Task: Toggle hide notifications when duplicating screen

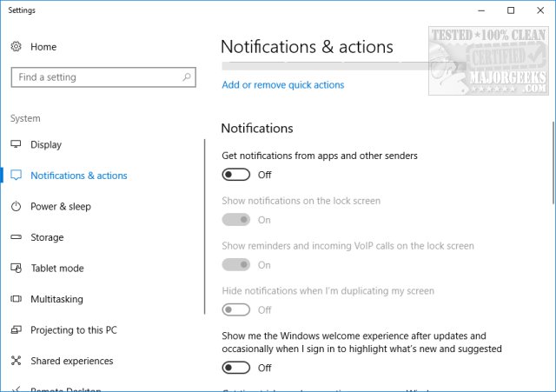Action: click(235, 309)
